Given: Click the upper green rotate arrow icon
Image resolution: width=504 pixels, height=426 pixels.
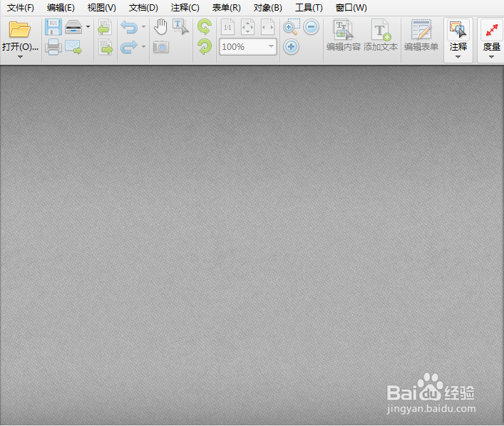Looking at the screenshot, I should (x=205, y=27).
